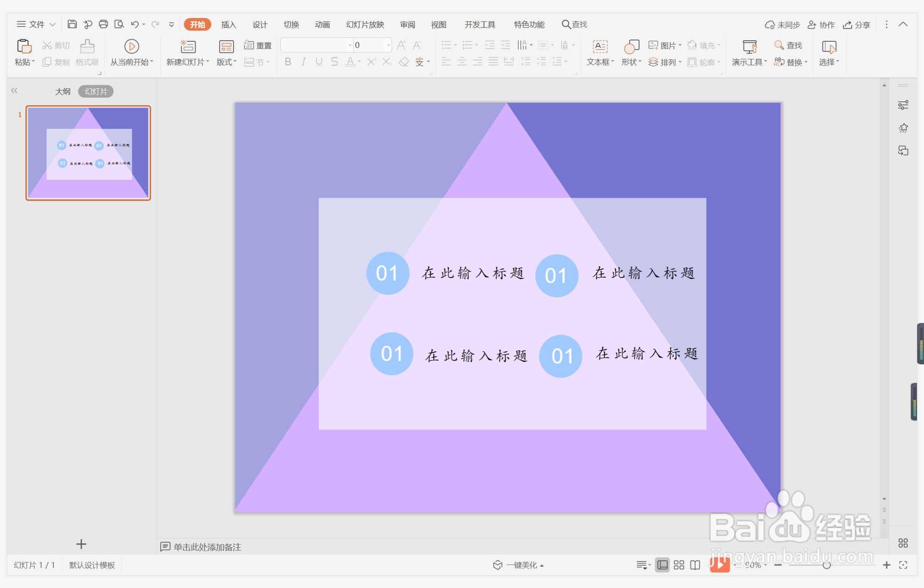Viewport: 924px width, 588px height.
Task: Click the undo arrow icon
Action: click(134, 24)
